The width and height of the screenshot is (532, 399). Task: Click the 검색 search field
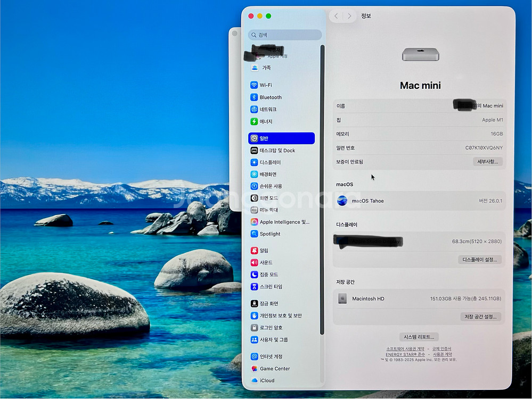[x=285, y=35]
